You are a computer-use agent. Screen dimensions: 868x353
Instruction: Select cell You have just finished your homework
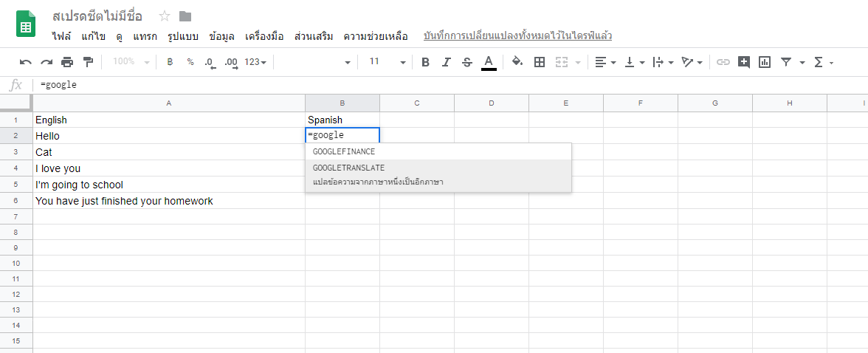[x=169, y=201]
